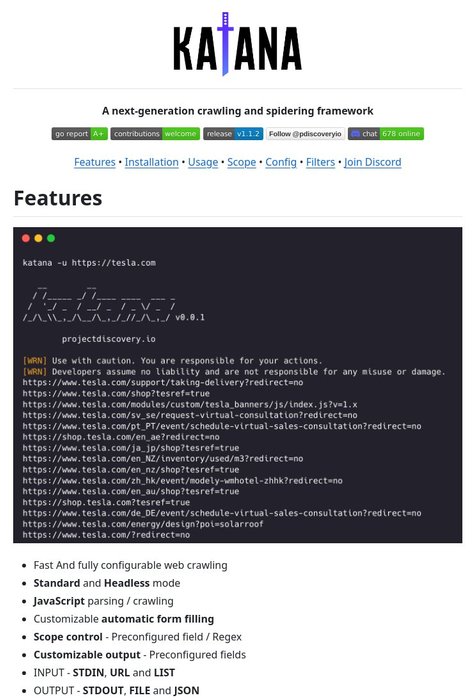The width and height of the screenshot is (473, 700).
Task: Navigate to the Filters link
Action: click(320, 162)
